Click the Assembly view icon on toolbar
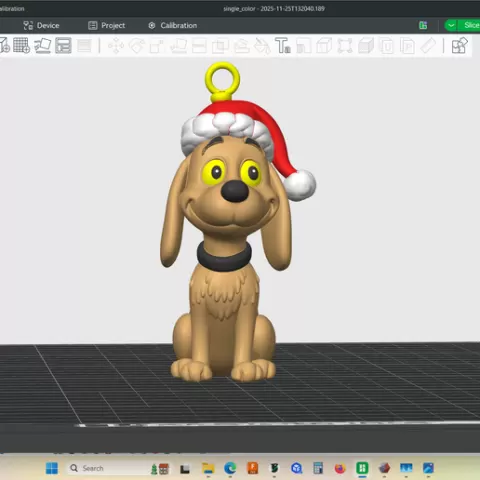The width and height of the screenshot is (480, 480). (460, 46)
